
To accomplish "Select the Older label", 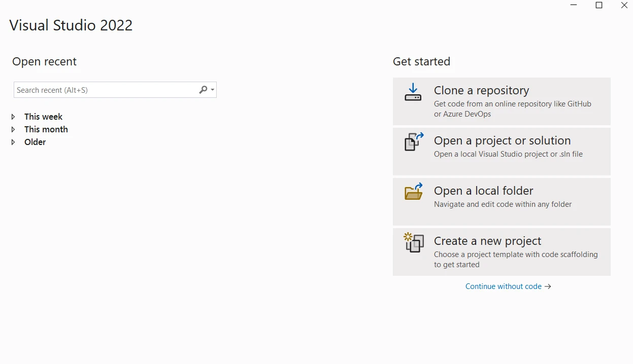I will tap(35, 142).
